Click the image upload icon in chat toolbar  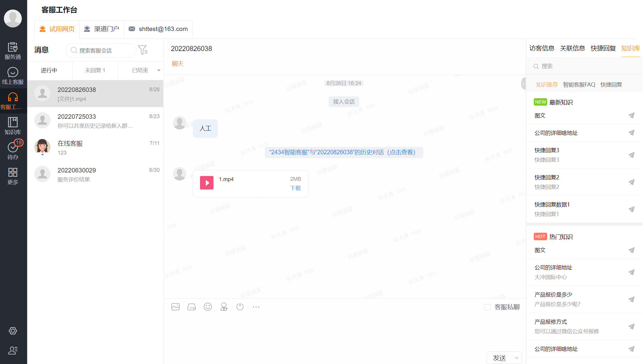pyautogui.click(x=176, y=307)
